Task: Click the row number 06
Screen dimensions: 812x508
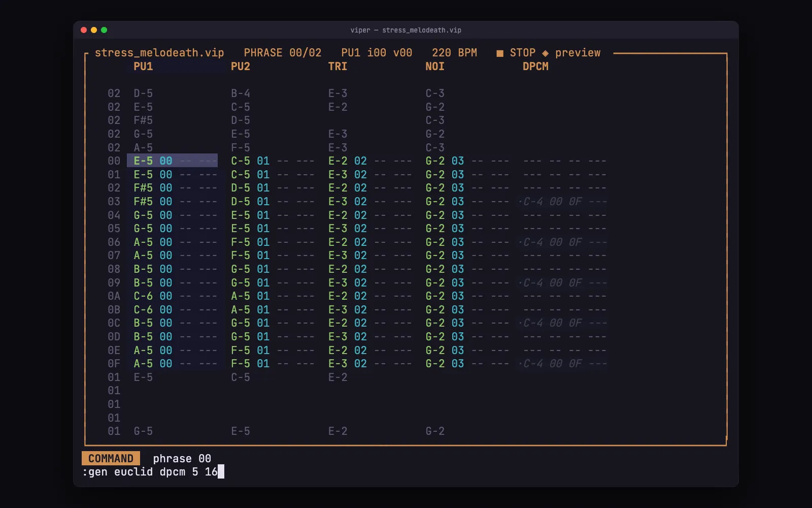Action: click(114, 242)
